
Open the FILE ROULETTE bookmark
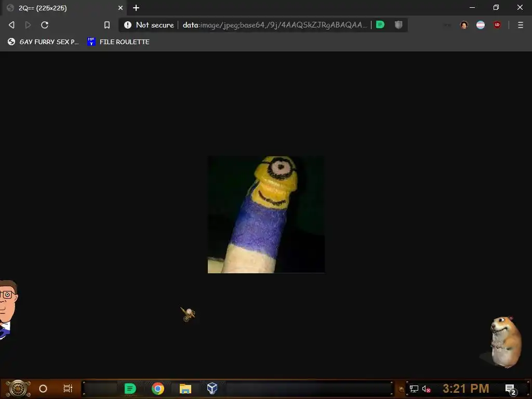[118, 42]
